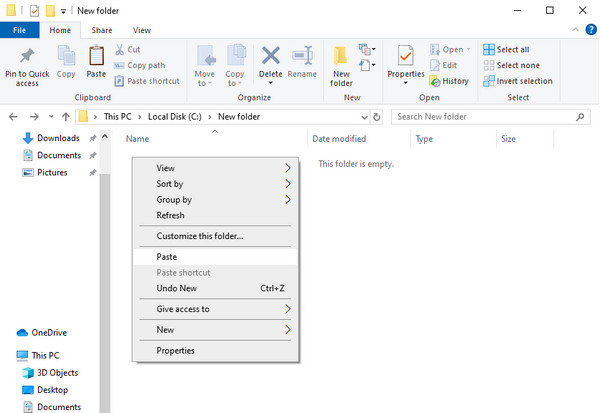Expand the Sort by submenu
The image size is (600, 413).
215,184
